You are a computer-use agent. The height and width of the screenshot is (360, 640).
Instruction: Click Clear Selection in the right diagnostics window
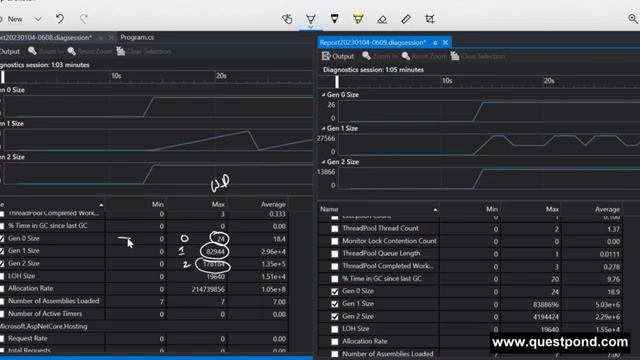[478, 56]
